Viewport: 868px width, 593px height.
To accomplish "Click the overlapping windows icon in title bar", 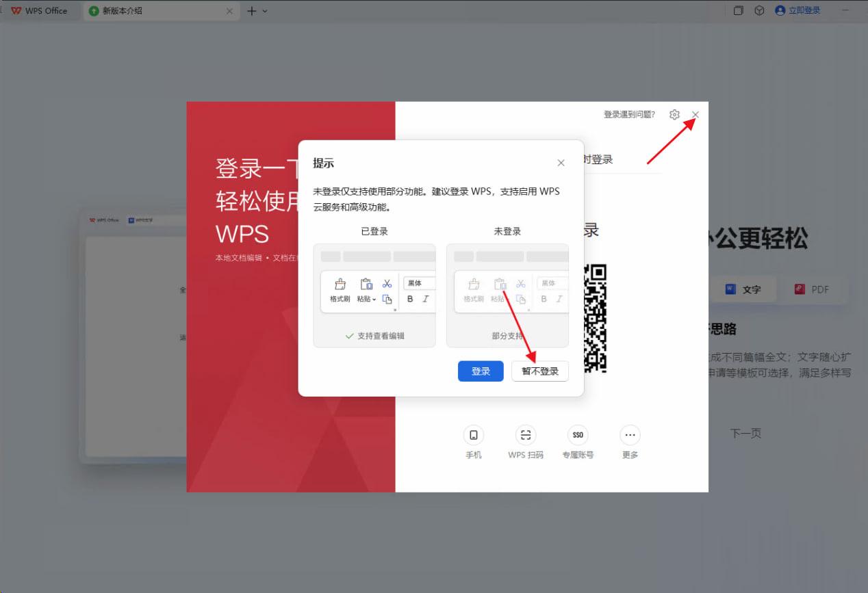I will (739, 11).
